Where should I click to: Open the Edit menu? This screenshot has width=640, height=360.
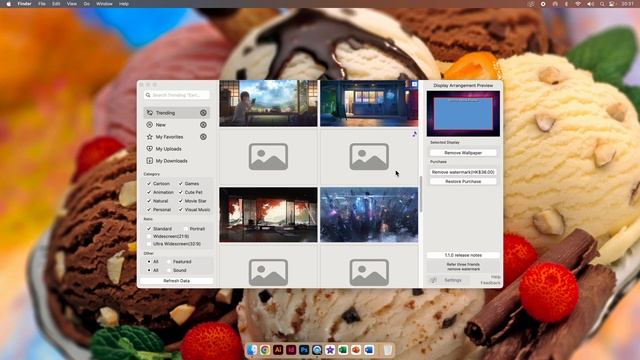click(56, 4)
